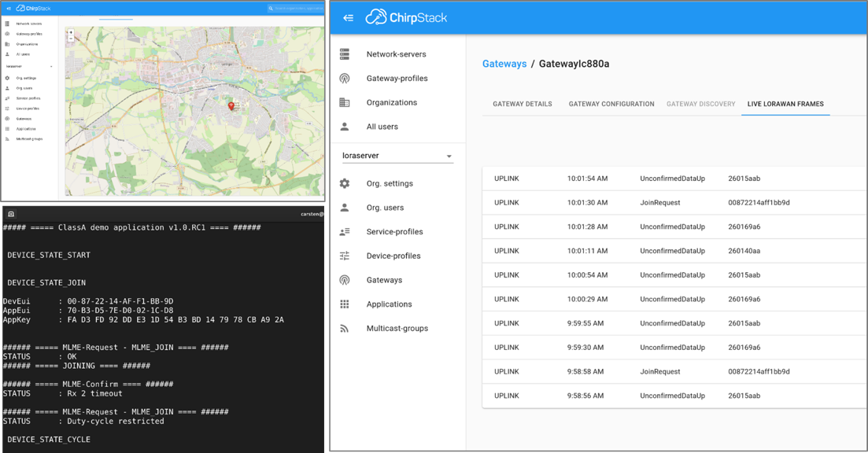The image size is (868, 453).
Task: Expand the uplink frame at 10:01:11 AM
Action: tap(674, 251)
